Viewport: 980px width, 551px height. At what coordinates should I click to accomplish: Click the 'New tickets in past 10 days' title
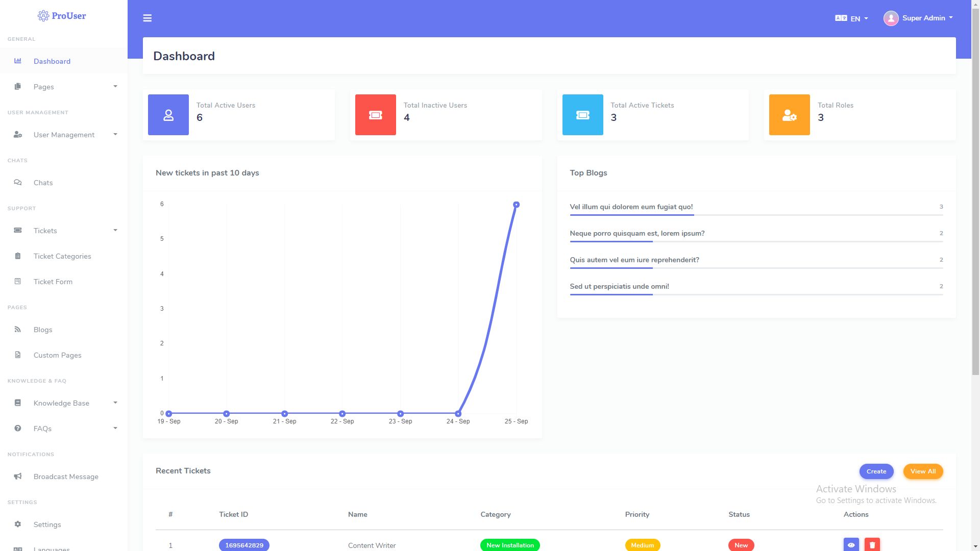[x=207, y=173]
